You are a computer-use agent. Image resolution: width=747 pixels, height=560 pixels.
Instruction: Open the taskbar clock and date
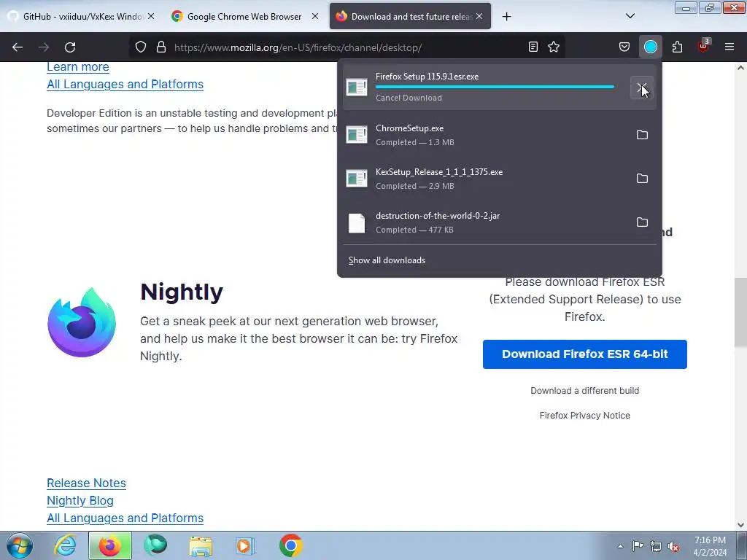[710, 546]
